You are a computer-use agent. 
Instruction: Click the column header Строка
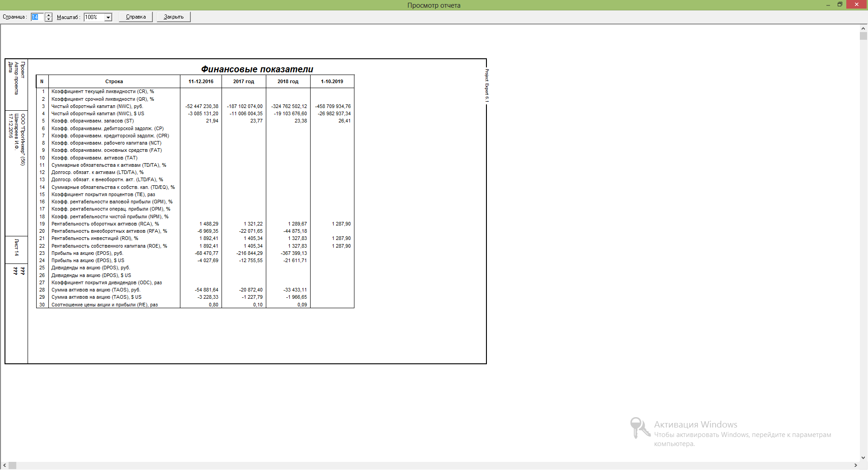point(114,81)
